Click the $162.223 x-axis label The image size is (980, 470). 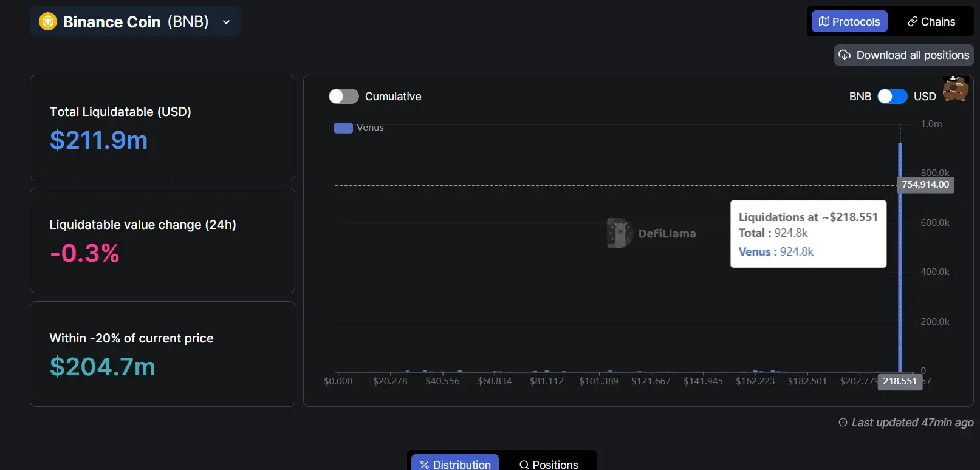point(755,381)
